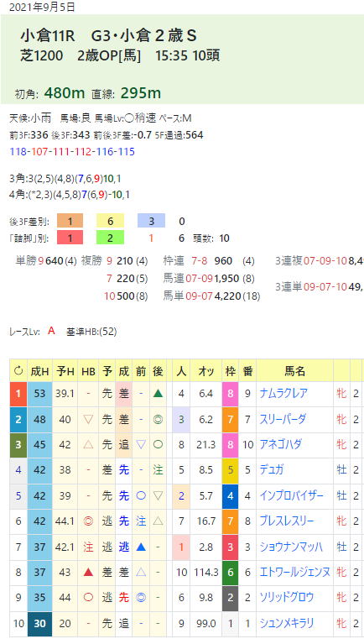Image resolution: width=364 pixels, height=644 pixels.
Task: Click red frame 3 badge for ショウナンマッハ
Action: (230, 547)
